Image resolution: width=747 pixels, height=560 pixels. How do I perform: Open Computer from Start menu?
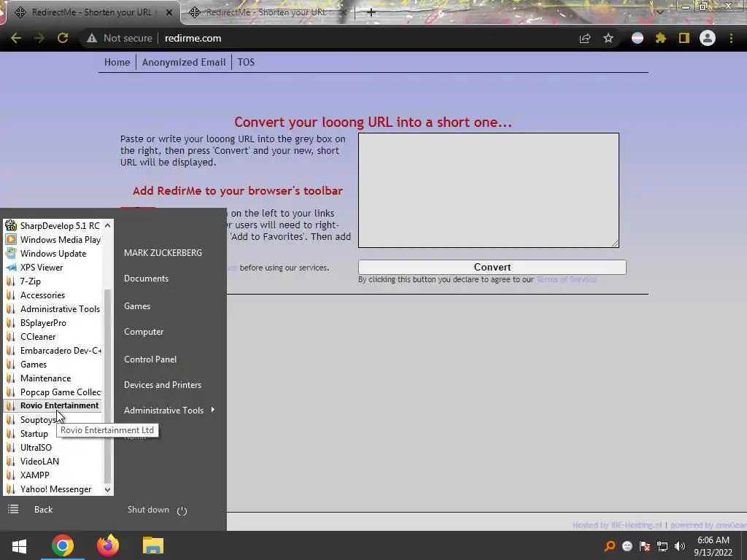click(144, 332)
